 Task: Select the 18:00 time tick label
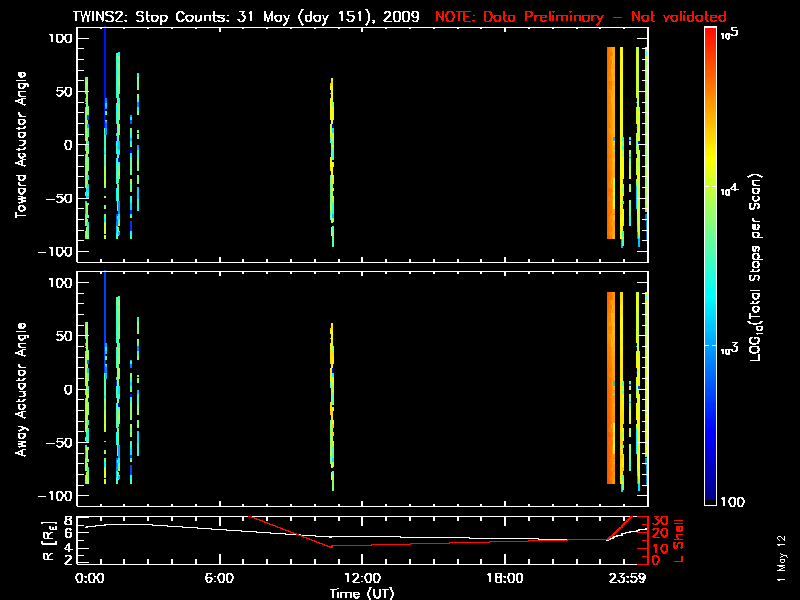[504, 578]
